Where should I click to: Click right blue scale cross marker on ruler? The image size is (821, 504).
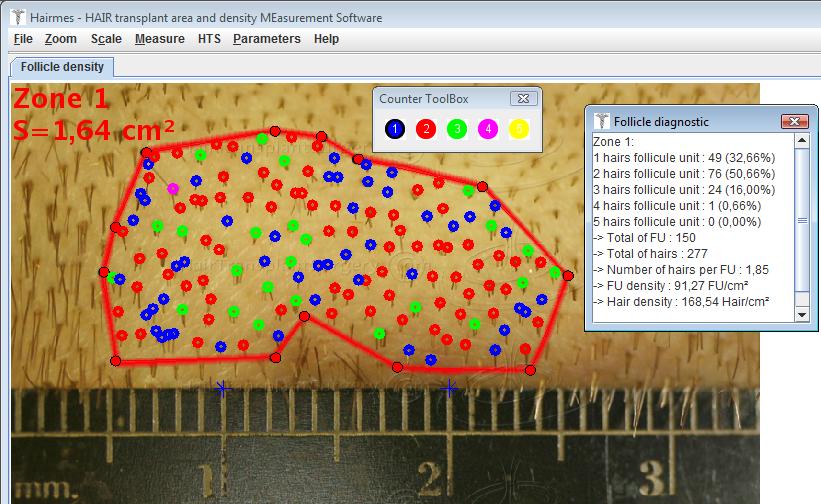[x=449, y=388]
